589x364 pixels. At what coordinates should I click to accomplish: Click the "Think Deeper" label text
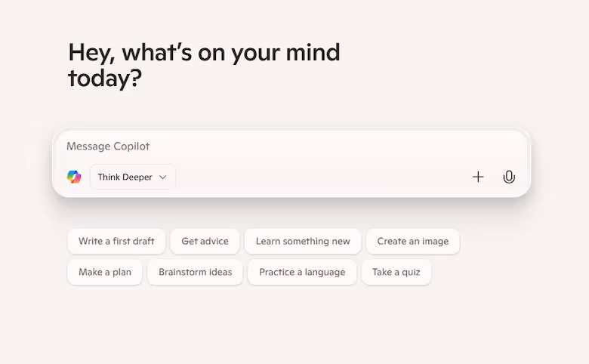pos(125,177)
